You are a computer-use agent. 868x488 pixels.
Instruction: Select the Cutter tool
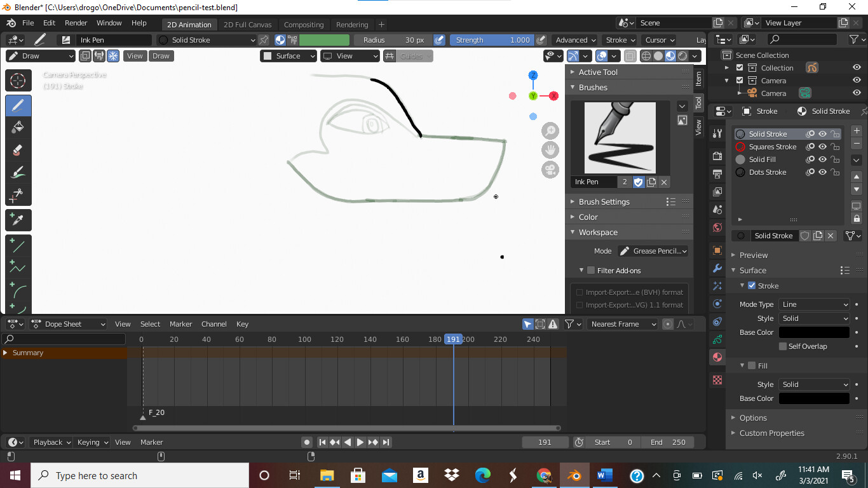pyautogui.click(x=18, y=194)
